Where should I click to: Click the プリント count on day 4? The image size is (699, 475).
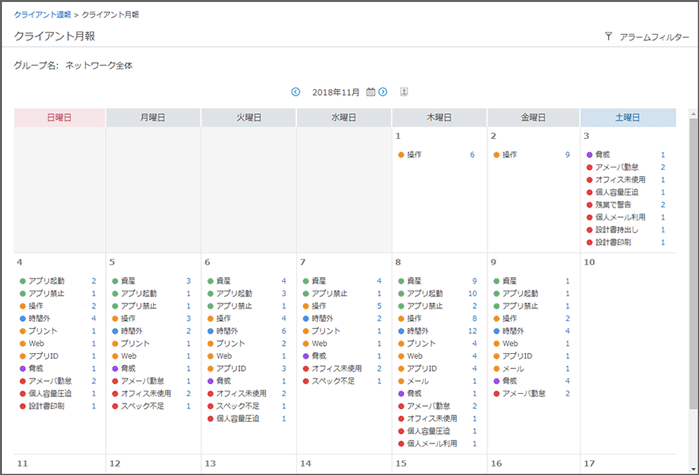pos(94,330)
